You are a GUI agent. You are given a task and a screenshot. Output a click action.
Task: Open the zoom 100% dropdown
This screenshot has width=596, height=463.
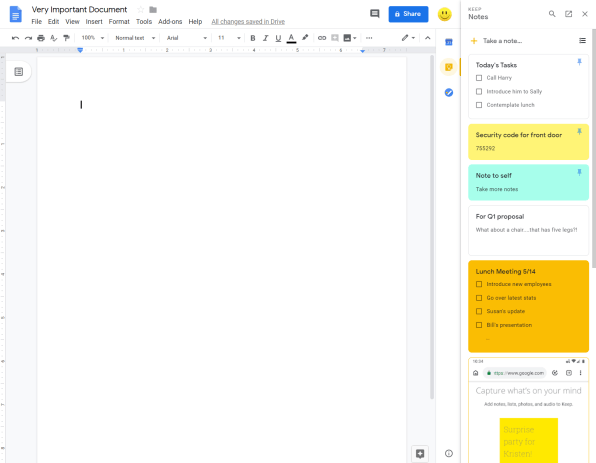point(92,38)
